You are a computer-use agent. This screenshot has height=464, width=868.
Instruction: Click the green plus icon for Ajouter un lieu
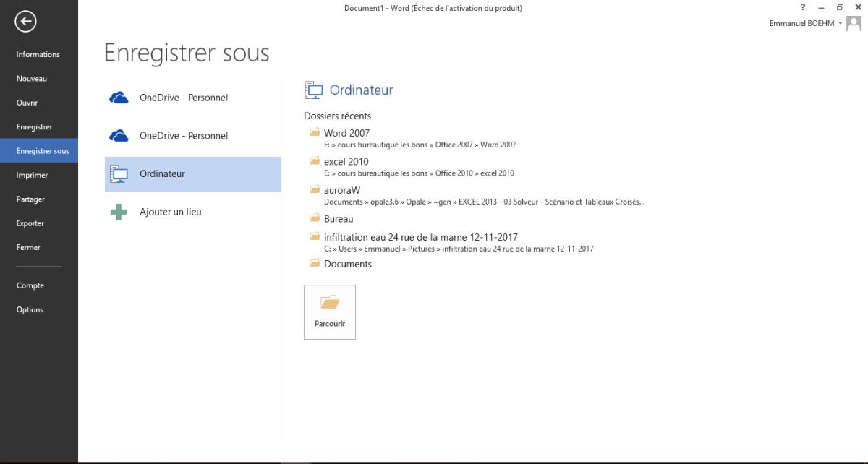point(119,212)
